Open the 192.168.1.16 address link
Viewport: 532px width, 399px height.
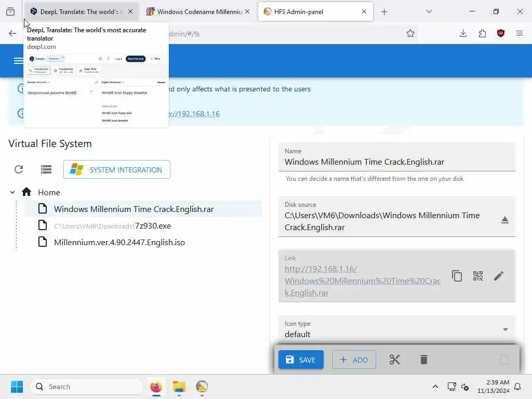point(194,114)
